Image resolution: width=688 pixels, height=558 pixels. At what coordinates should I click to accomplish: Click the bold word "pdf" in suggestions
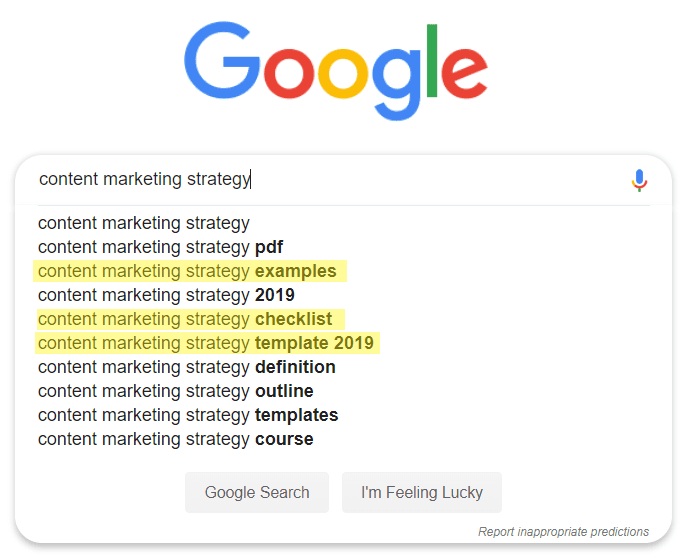point(269,247)
